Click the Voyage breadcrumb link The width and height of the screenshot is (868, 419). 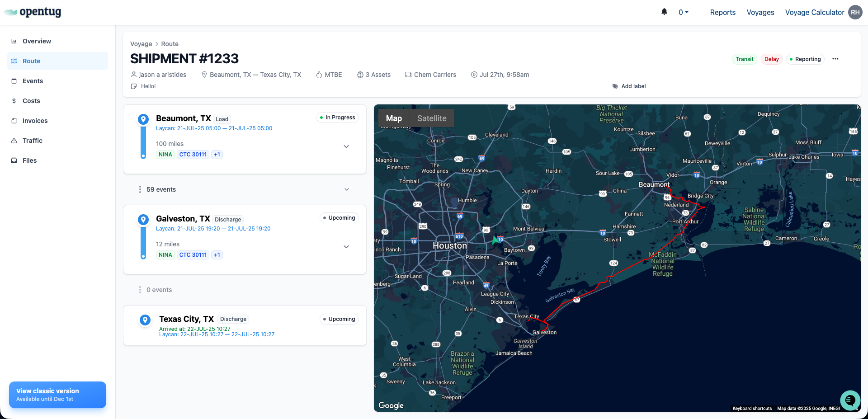(141, 44)
